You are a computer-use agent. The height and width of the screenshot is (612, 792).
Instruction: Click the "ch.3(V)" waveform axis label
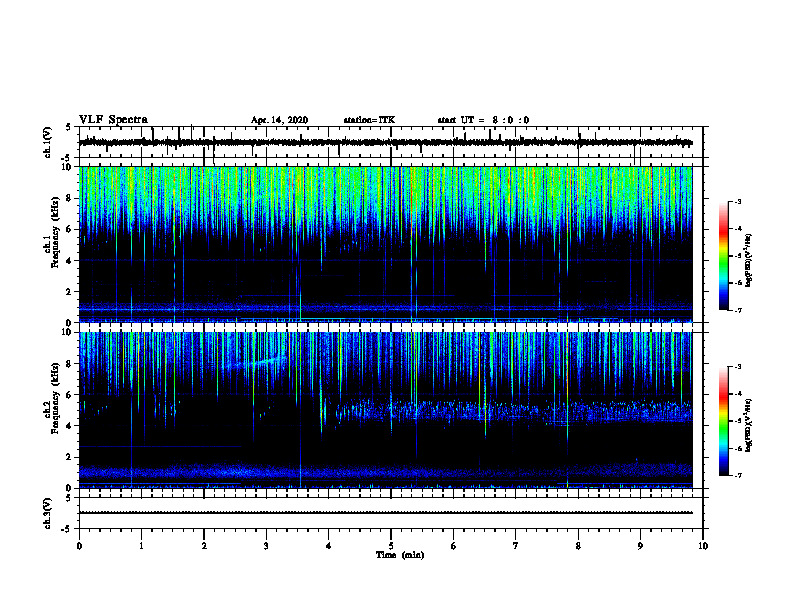point(48,513)
